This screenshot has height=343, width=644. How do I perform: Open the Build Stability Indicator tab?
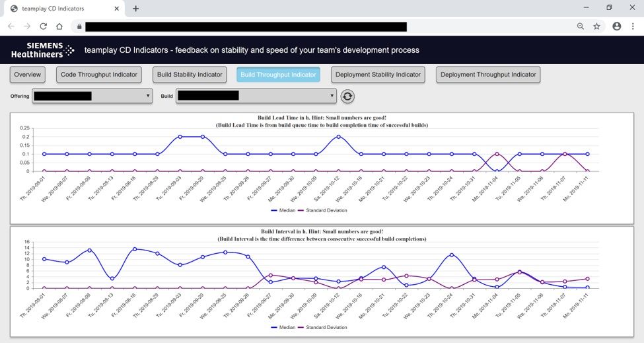coord(190,75)
